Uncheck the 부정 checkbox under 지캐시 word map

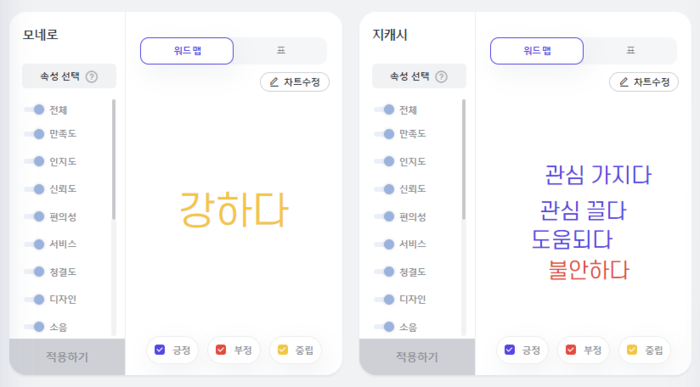[x=571, y=350]
